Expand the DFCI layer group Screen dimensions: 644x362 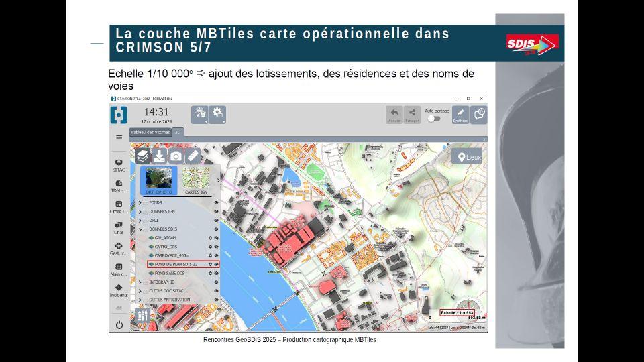click(140, 221)
